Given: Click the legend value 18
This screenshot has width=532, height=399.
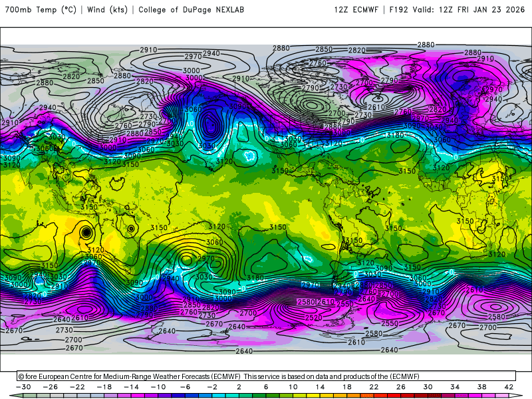Looking at the screenshot, I should coord(346,387).
